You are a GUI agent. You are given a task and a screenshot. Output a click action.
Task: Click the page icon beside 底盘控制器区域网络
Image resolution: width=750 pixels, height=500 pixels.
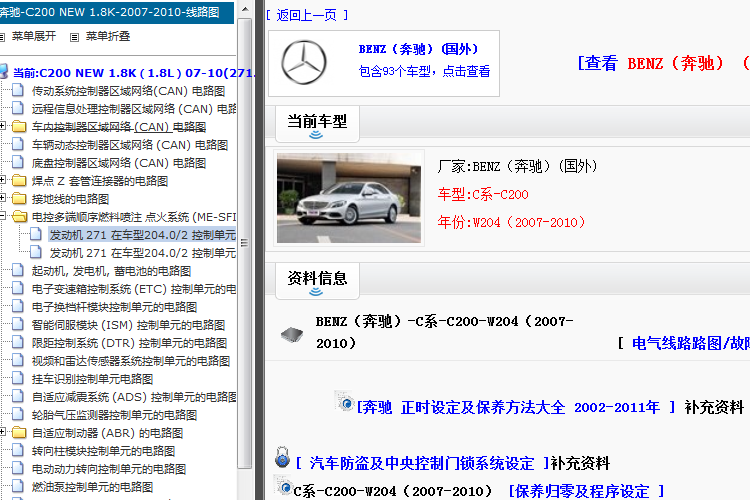[18, 162]
